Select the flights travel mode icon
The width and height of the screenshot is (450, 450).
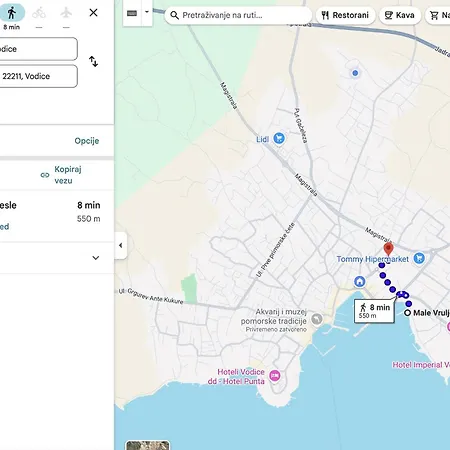[x=66, y=13]
